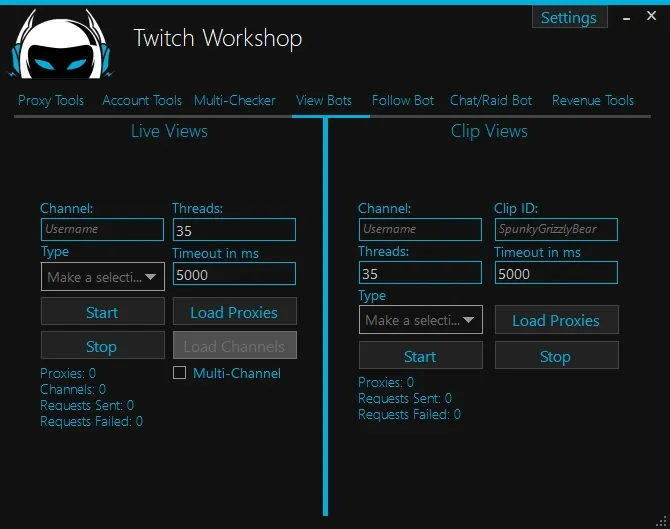
Task: Click the Clip Views heading
Action: pos(489,131)
